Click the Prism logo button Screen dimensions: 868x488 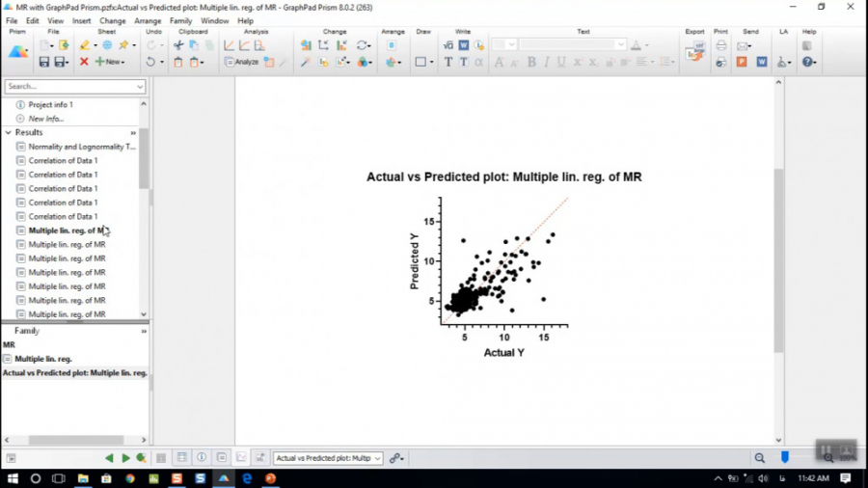click(17, 53)
